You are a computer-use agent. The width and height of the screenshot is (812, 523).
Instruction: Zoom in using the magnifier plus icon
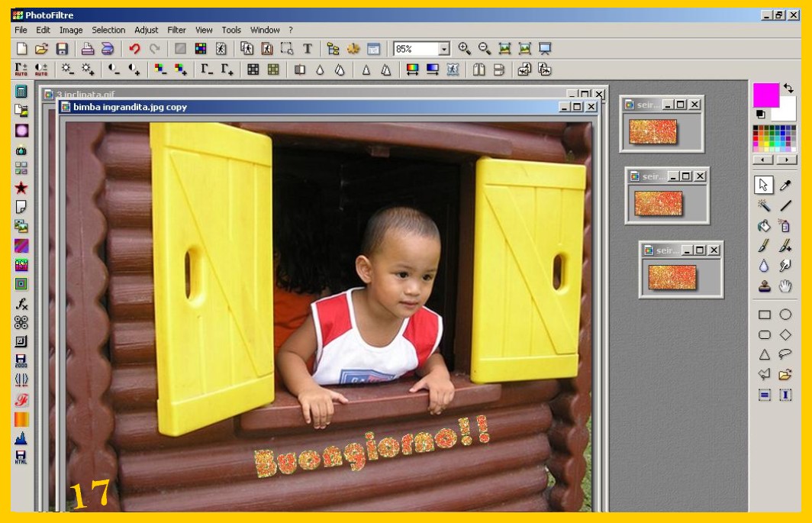pos(464,49)
